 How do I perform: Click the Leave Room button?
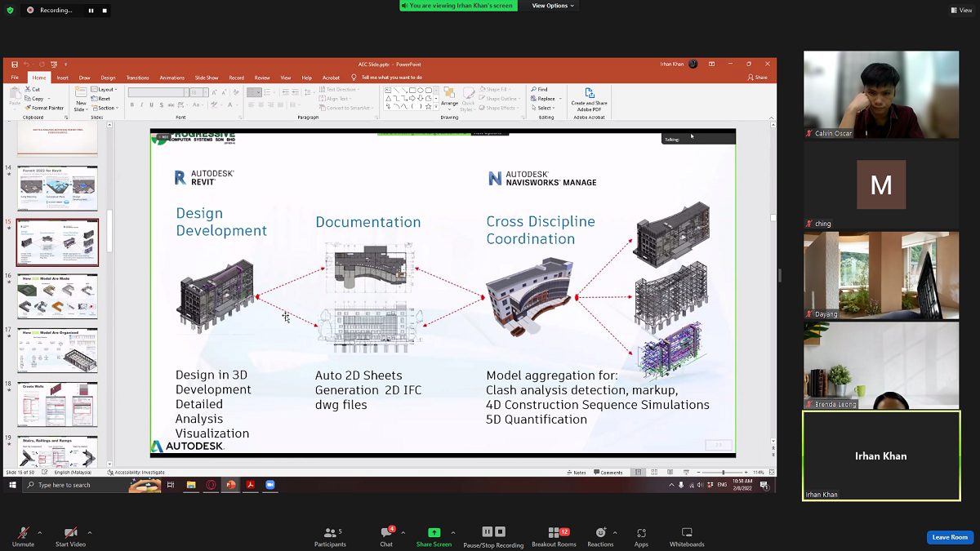pyautogui.click(x=950, y=537)
